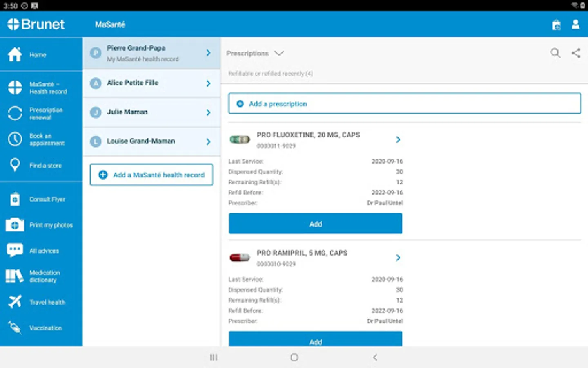Tap Pierre Grand-Papa avatar circle
The height and width of the screenshot is (368, 588).
click(96, 53)
